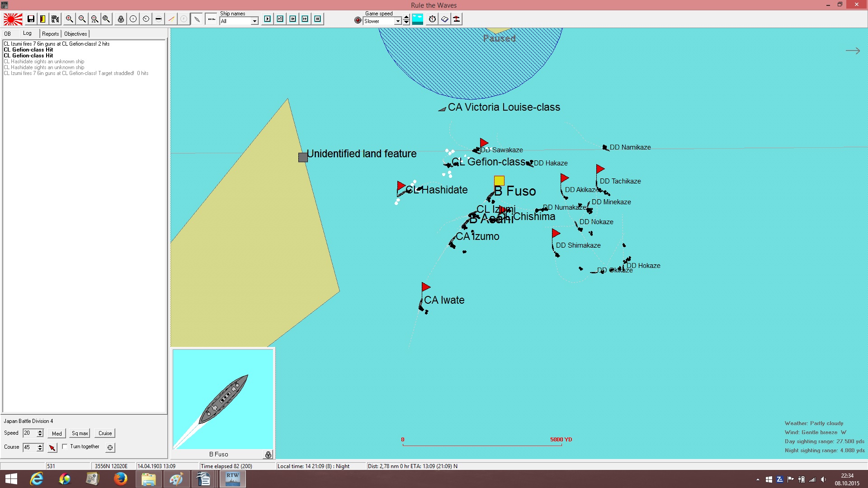Click the book icon in the toolbar
The width and height of the screenshot is (868, 488).
pyautogui.click(x=445, y=19)
